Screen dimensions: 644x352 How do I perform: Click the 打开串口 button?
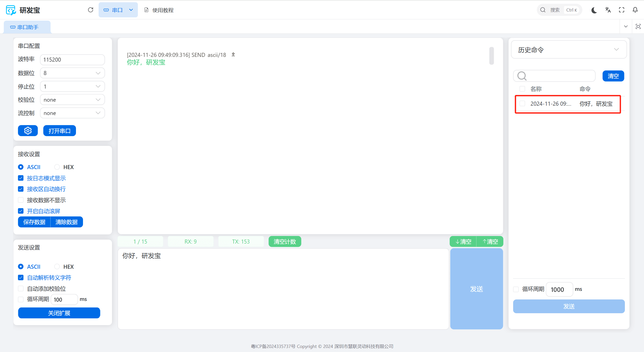point(59,131)
